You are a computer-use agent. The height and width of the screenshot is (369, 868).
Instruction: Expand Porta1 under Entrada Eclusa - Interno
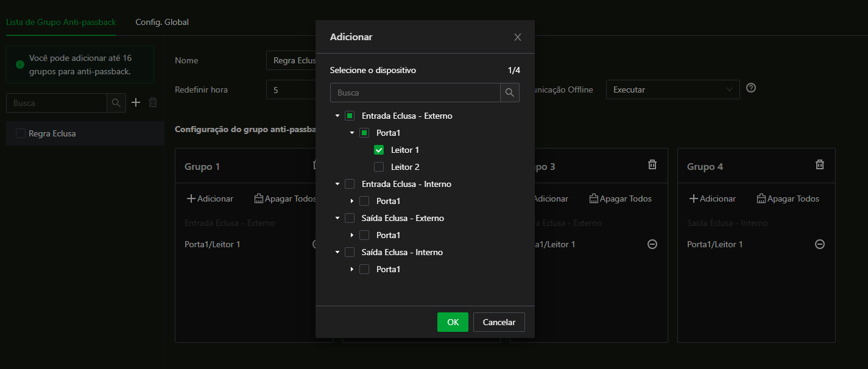[352, 201]
